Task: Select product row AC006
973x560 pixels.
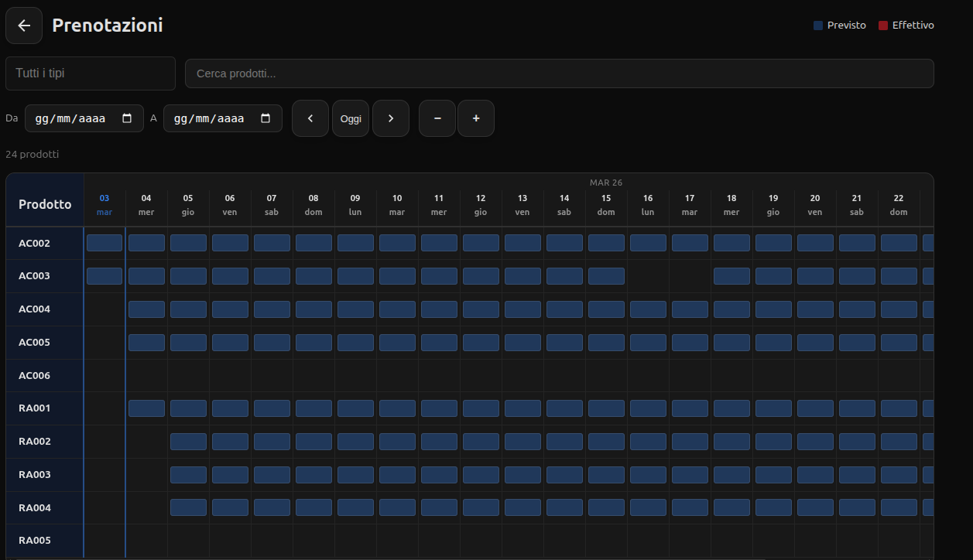Action: coord(45,376)
